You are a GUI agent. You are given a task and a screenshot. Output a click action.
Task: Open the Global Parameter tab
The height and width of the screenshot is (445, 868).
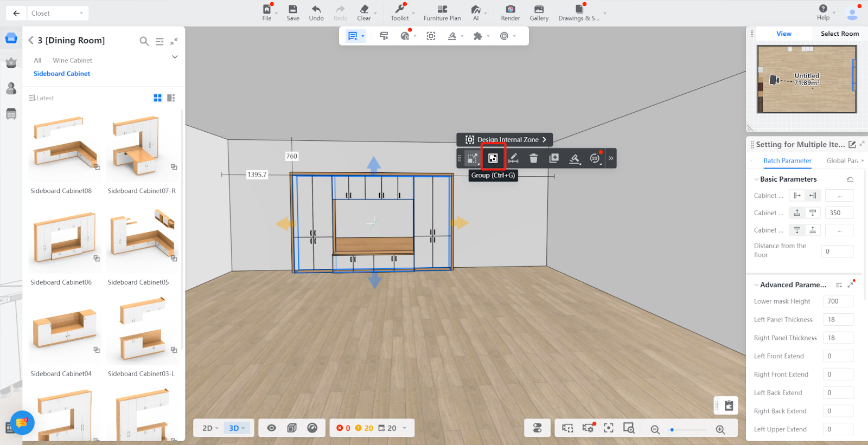(x=841, y=161)
